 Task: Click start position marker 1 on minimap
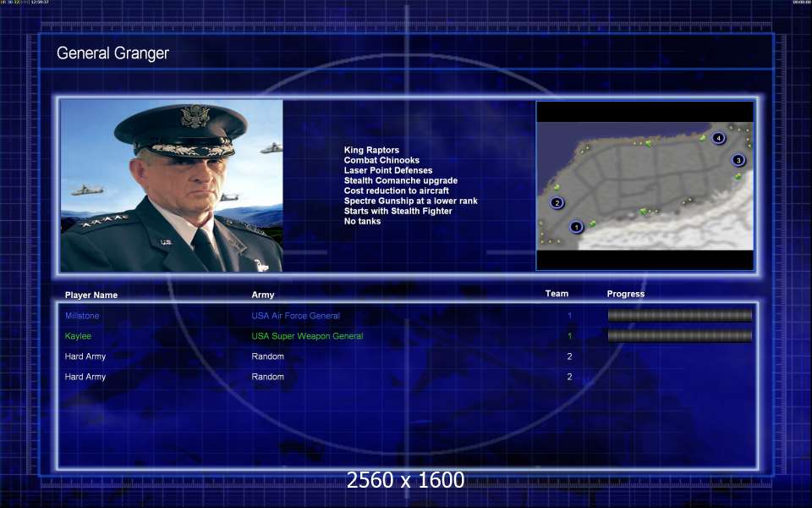tap(576, 227)
